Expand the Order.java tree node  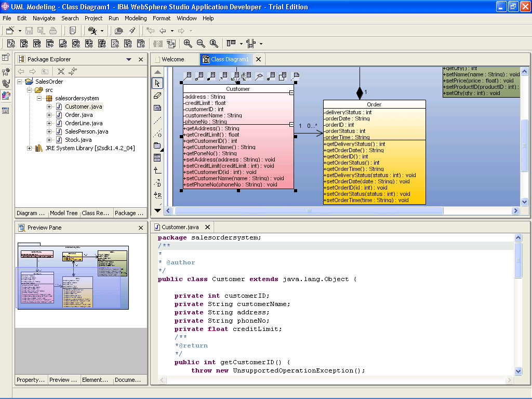pyautogui.click(x=49, y=115)
